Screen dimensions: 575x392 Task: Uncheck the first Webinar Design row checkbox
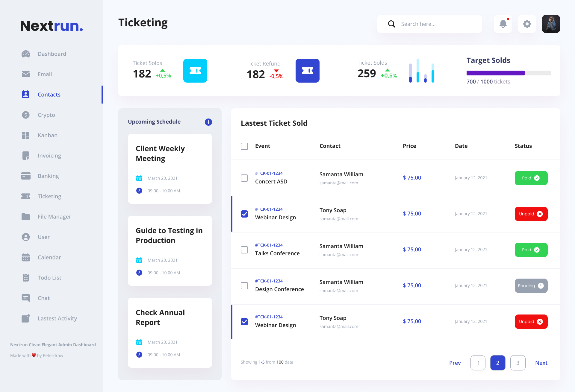[x=244, y=214]
